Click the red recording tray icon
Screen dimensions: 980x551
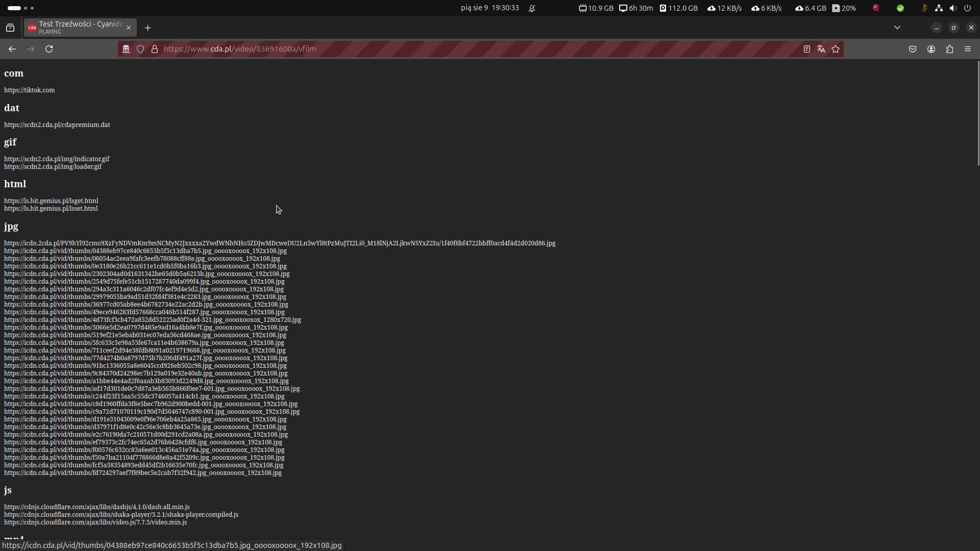click(876, 8)
